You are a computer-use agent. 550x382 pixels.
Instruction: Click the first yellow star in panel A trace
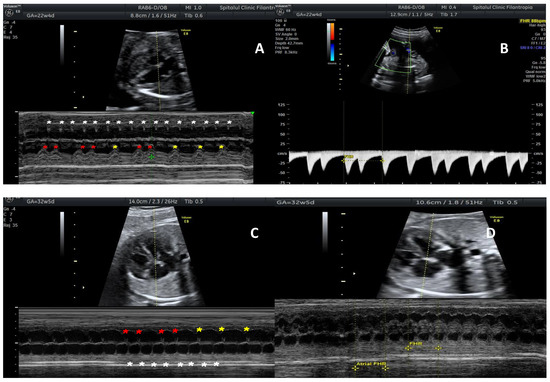click(115, 147)
